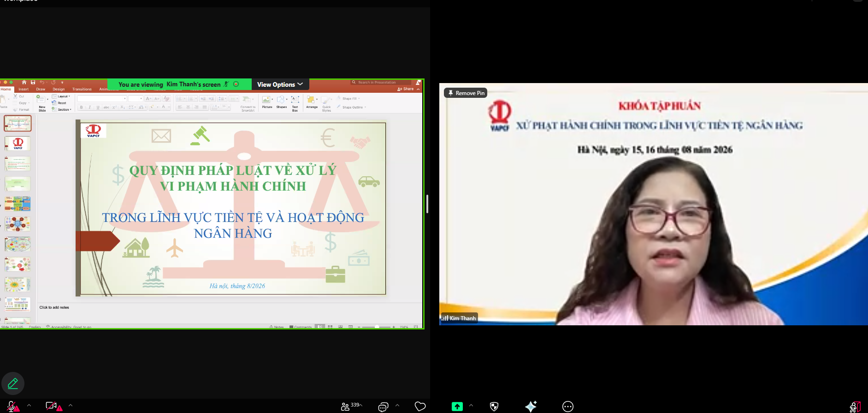Toggle superscript formatting in ribbon

[x=114, y=107]
